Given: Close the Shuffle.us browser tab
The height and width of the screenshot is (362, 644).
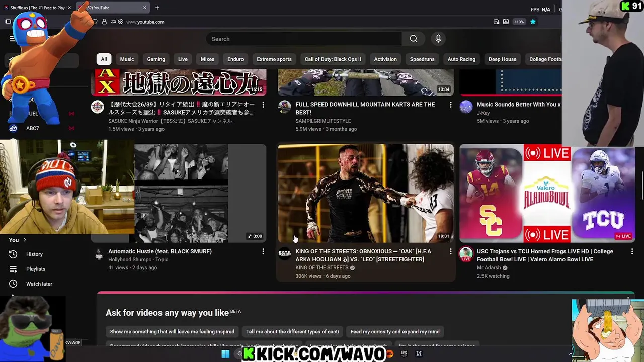Looking at the screenshot, I should [x=69, y=8].
